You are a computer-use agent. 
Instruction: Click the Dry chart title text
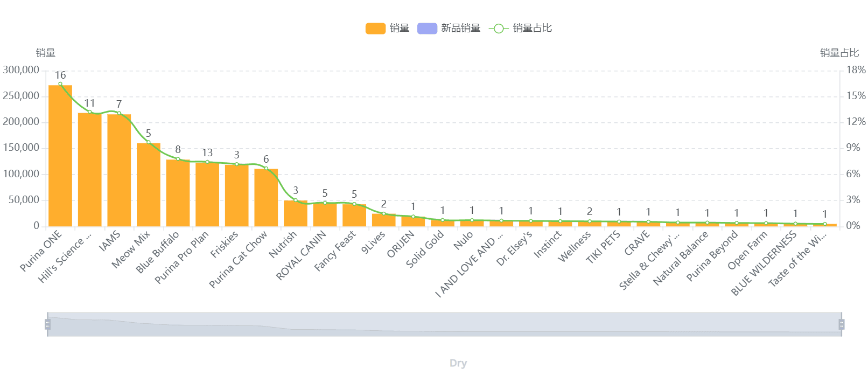pos(458,363)
